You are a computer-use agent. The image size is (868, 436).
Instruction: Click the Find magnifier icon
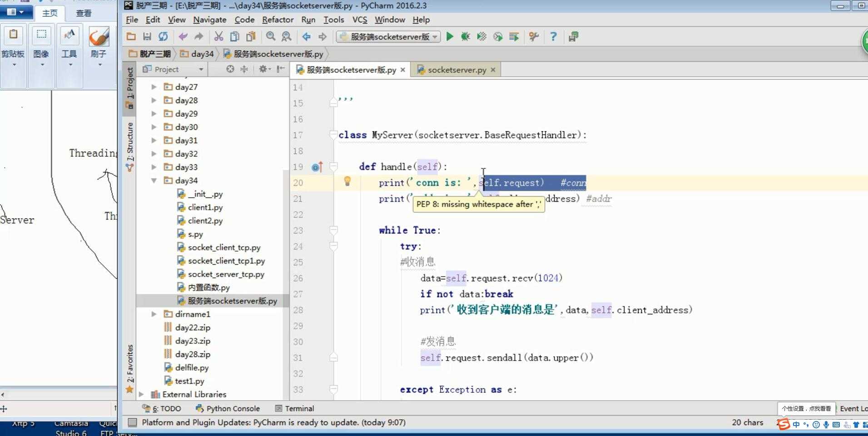[271, 37]
